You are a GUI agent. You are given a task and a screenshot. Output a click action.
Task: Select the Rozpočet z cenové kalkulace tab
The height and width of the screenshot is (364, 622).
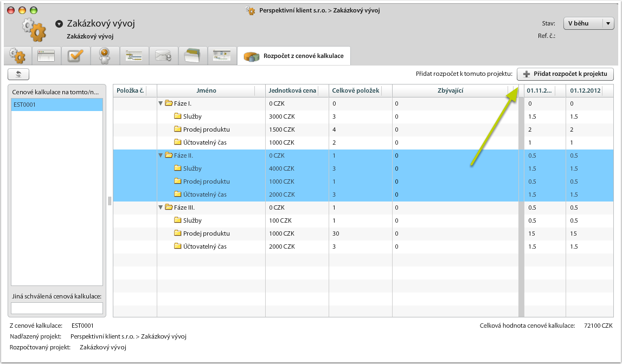point(294,56)
